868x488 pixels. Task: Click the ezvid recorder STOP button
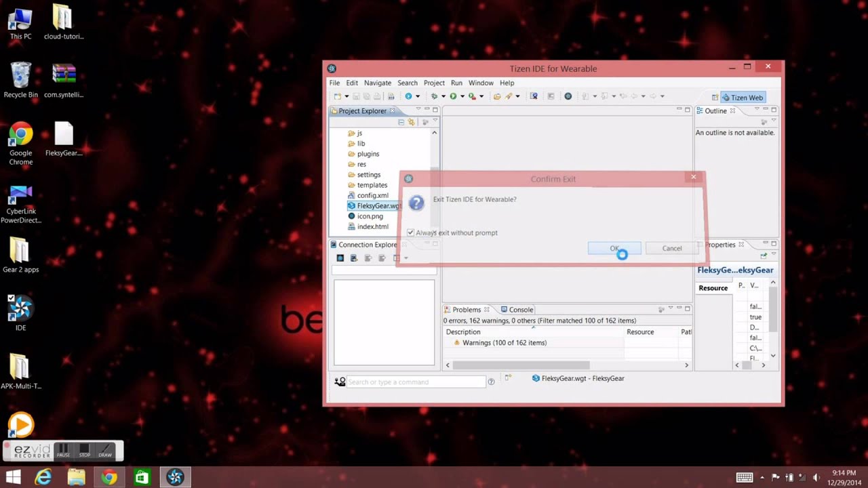tap(84, 450)
